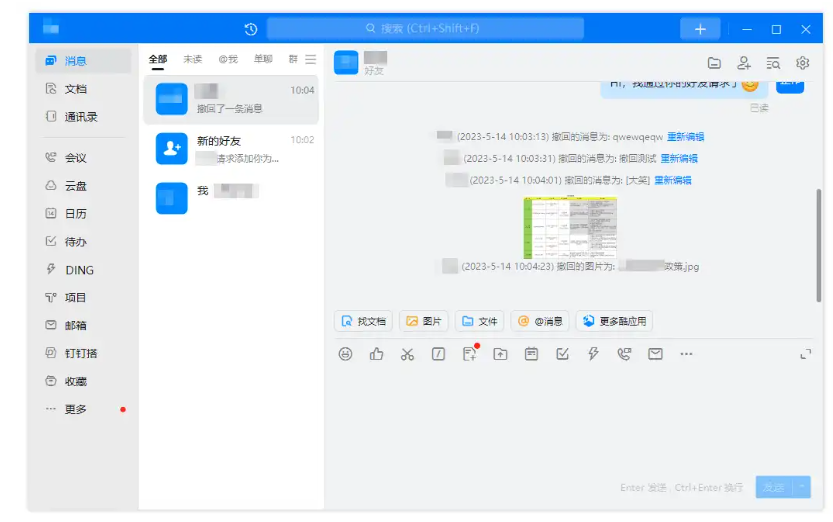Image resolution: width=833 pixels, height=522 pixels.
Task: Open chat settings gear icon
Action: point(802,62)
